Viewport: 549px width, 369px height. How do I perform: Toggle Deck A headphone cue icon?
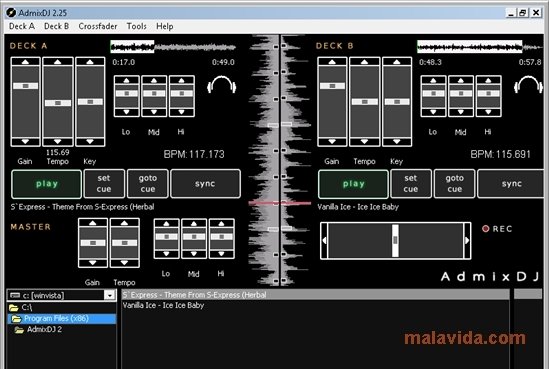(222, 85)
